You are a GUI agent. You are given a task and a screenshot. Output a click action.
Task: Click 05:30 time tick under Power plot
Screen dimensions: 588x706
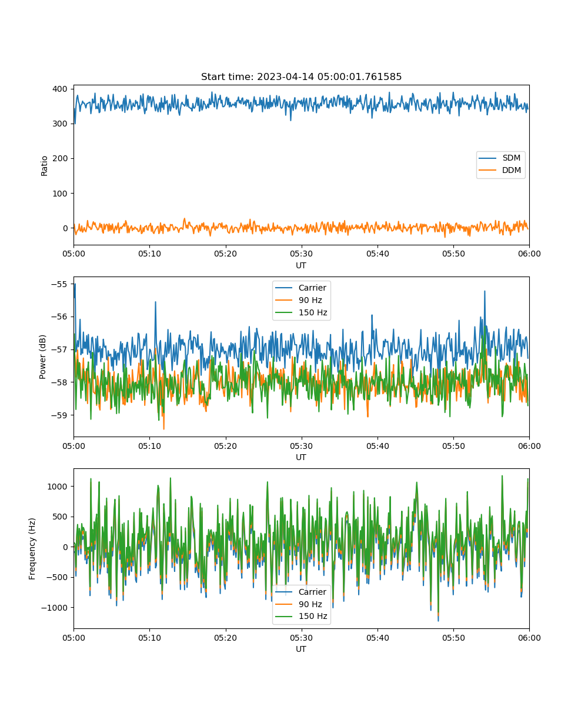pos(301,445)
